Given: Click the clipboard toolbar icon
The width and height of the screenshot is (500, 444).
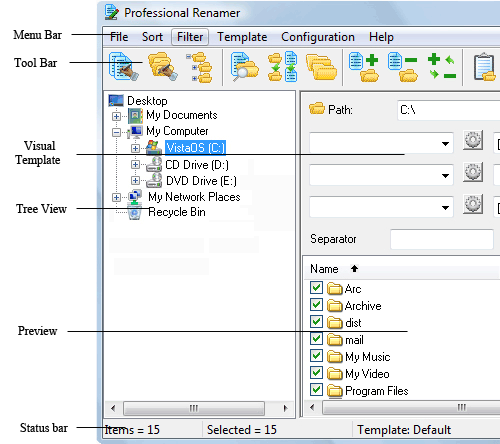Looking at the screenshot, I should pos(485,67).
